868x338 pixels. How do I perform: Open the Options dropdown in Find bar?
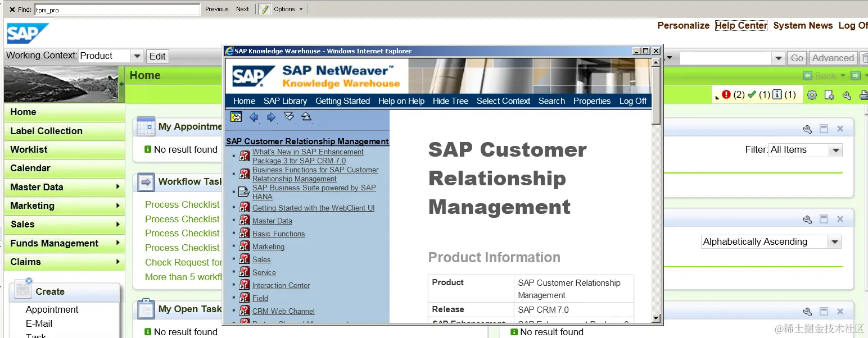[288, 9]
